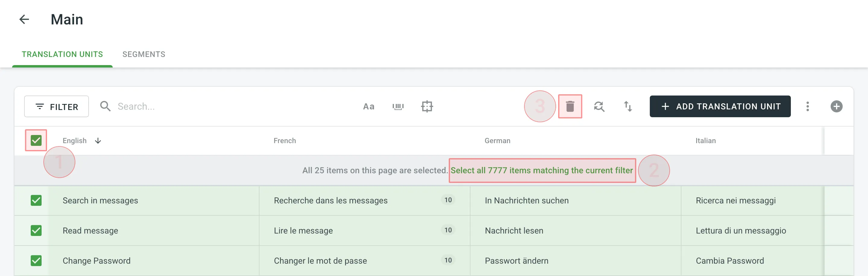This screenshot has height=276, width=868.
Task: Open the search magnifier in the search bar
Action: pos(105,106)
